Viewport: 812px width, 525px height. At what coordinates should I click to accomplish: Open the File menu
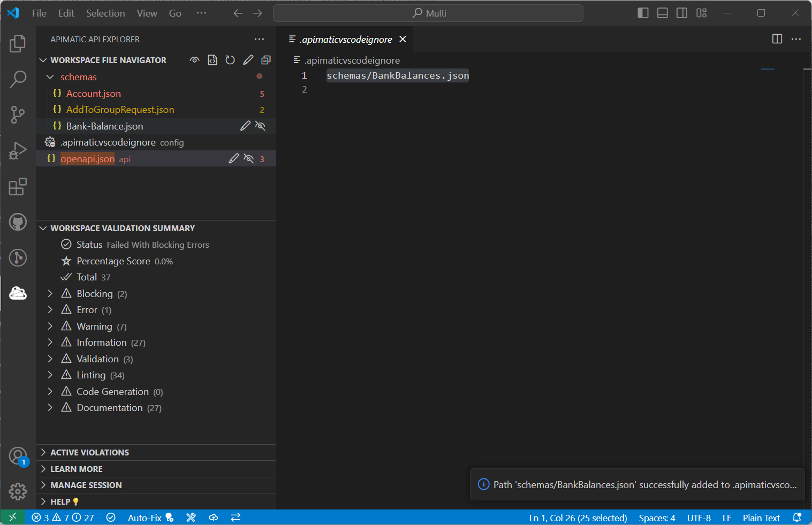39,13
